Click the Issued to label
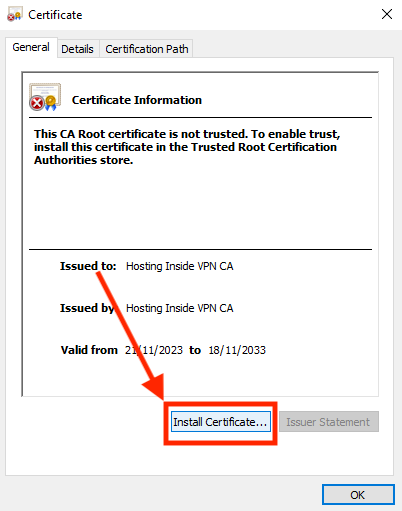The image size is (402, 511). [88, 266]
